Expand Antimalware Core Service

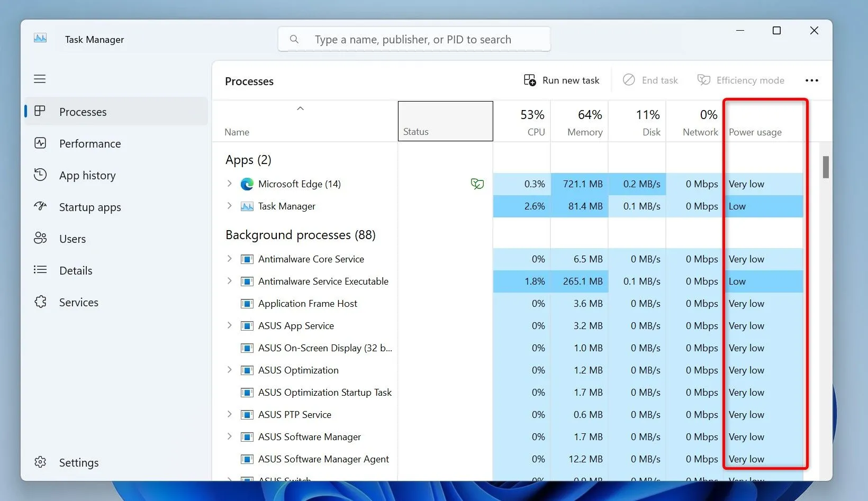click(229, 258)
